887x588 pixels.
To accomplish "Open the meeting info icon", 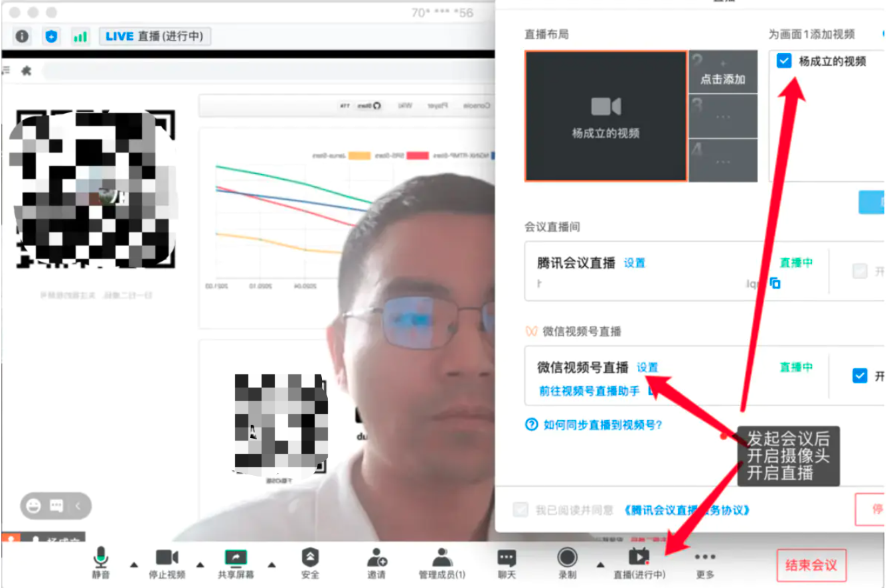I will click(22, 36).
